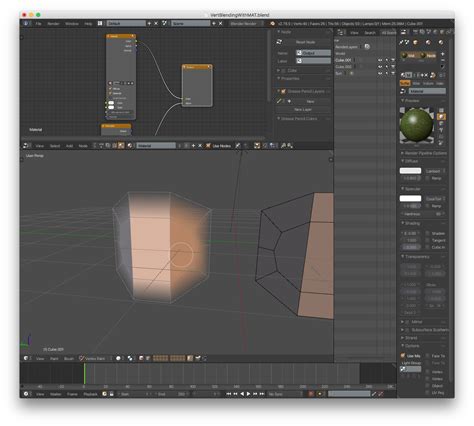Toggle visibility eye for Cube.002
Screen dimensions: 474x426
tap(380, 67)
